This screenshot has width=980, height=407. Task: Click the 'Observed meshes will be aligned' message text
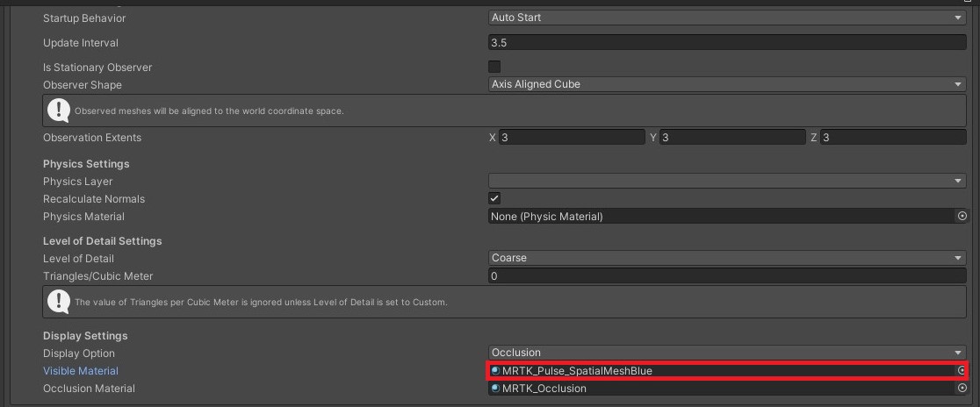click(209, 111)
